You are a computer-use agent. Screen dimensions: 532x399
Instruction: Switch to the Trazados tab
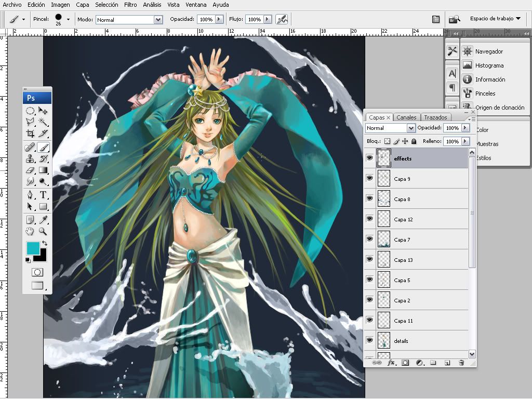pos(435,117)
